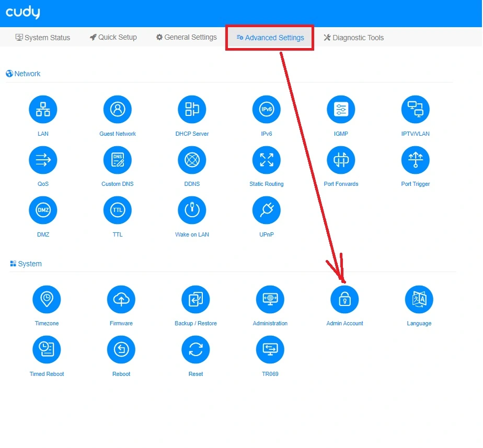Open the UPnP plug icon

click(267, 210)
